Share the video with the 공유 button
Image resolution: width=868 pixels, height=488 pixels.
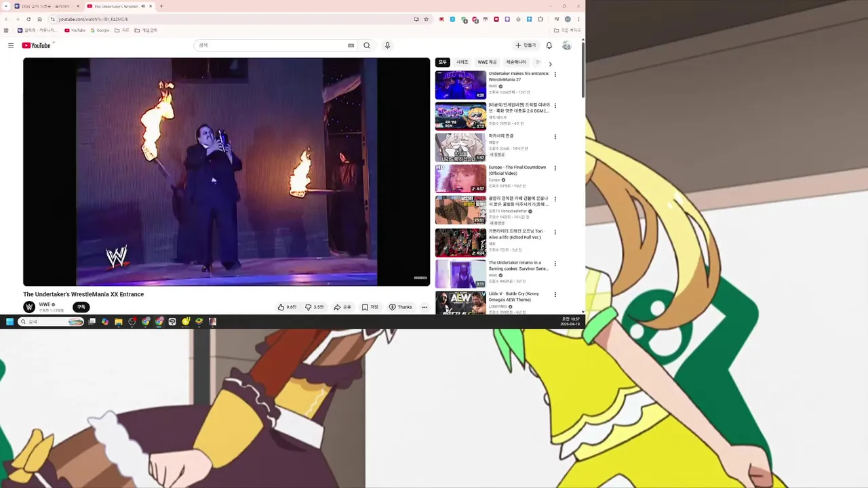coord(342,307)
